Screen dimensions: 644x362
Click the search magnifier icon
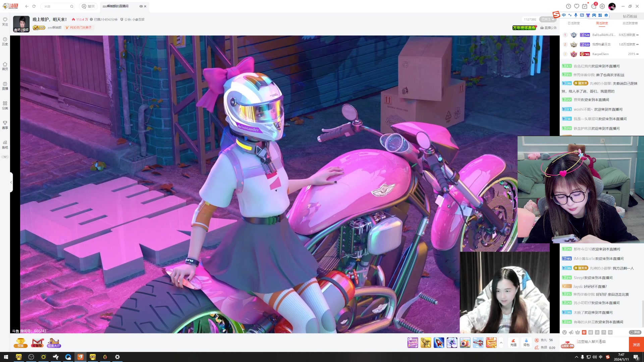[x=71, y=6]
